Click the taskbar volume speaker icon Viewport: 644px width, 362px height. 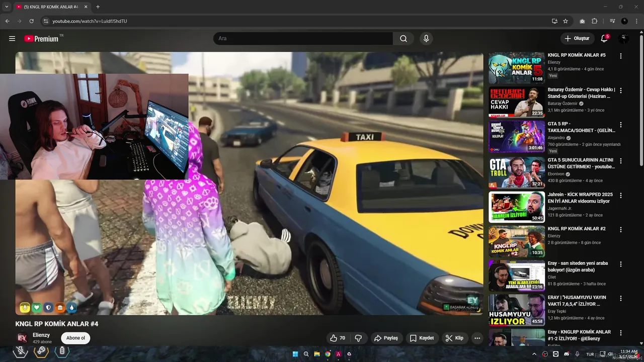point(610,354)
